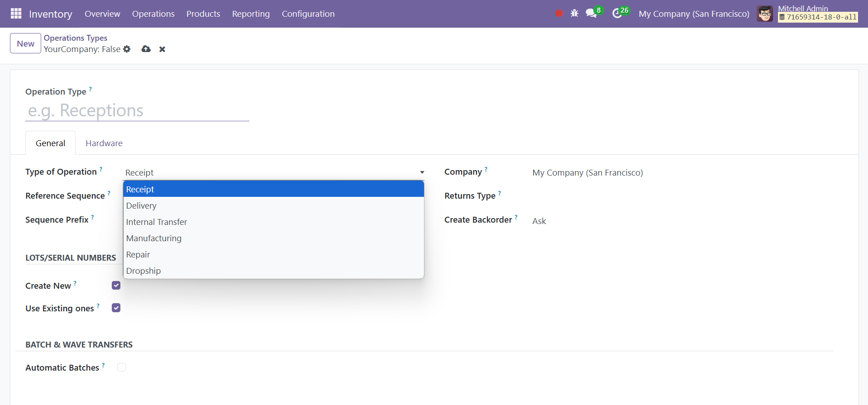Open Mitchell Admin user menu
This screenshot has width=868, height=405.
[808, 14]
